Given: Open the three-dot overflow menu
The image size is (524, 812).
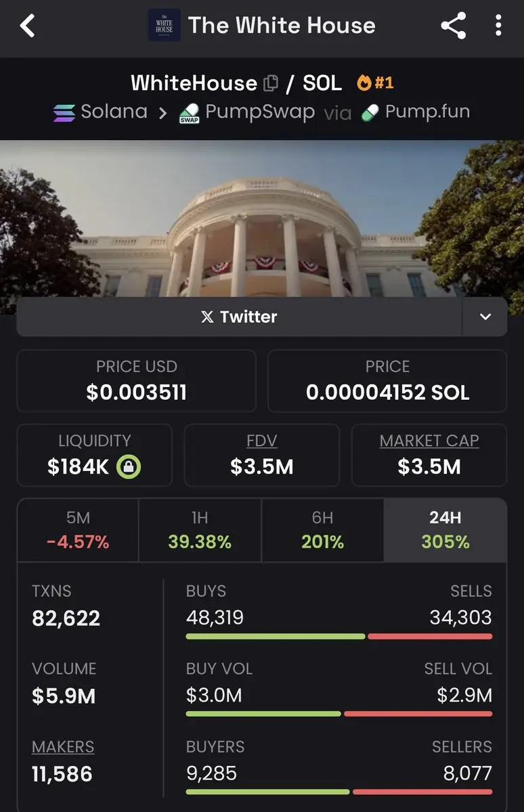Looking at the screenshot, I should 498,26.
